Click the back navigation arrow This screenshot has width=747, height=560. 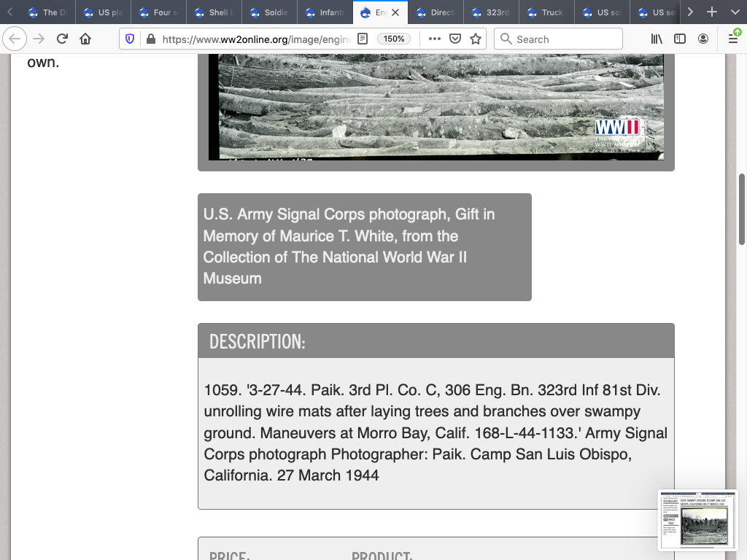[x=15, y=39]
